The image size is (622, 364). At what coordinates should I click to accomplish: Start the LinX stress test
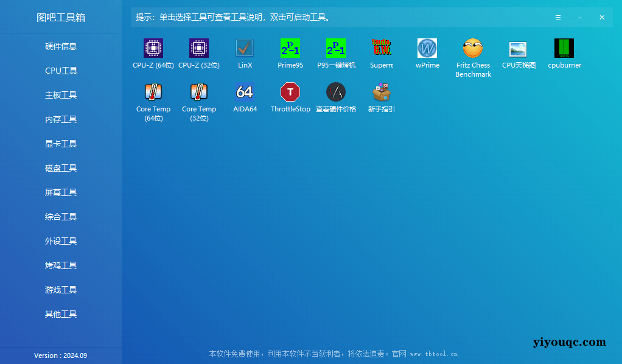tap(245, 49)
